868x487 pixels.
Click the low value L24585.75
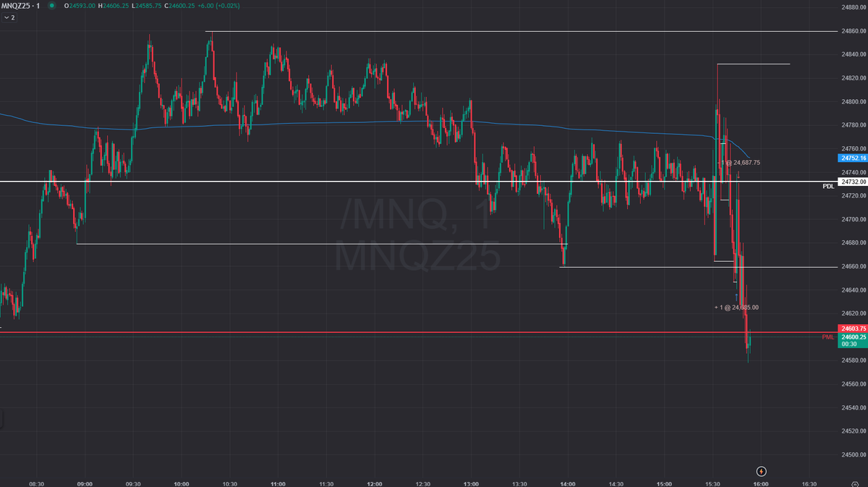click(x=148, y=6)
